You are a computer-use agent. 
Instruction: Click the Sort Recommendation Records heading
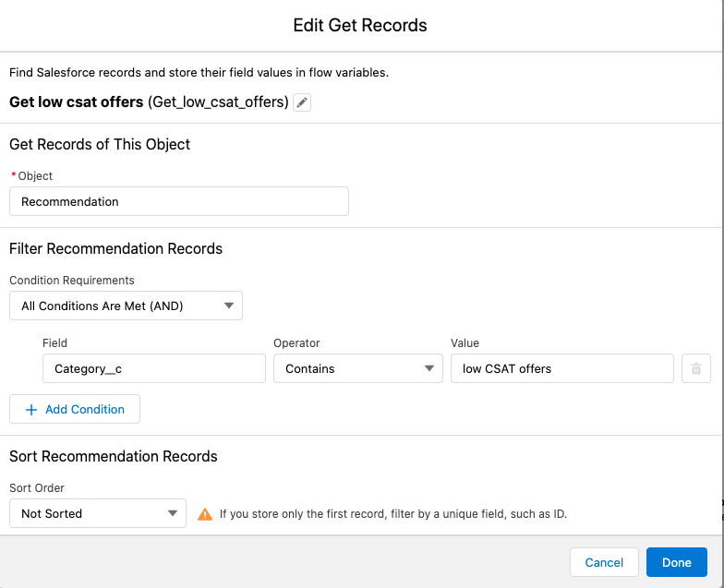pyautogui.click(x=114, y=456)
